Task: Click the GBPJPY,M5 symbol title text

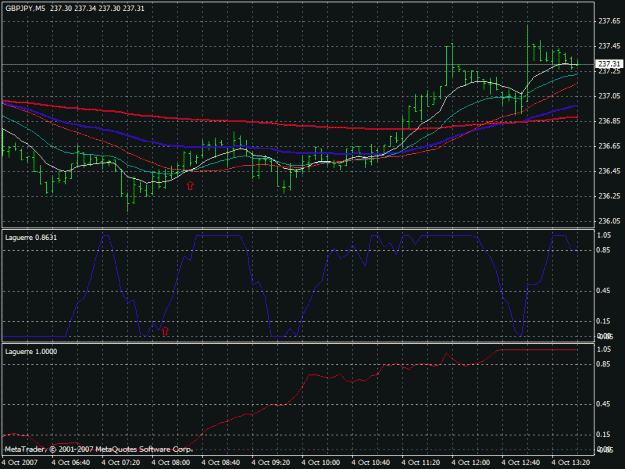Action: 25,8
